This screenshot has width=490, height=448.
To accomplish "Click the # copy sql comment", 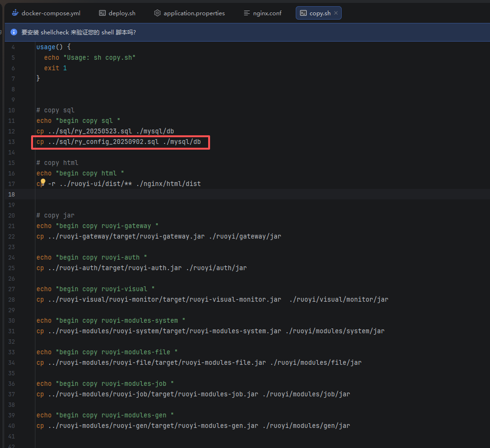I will (x=56, y=110).
